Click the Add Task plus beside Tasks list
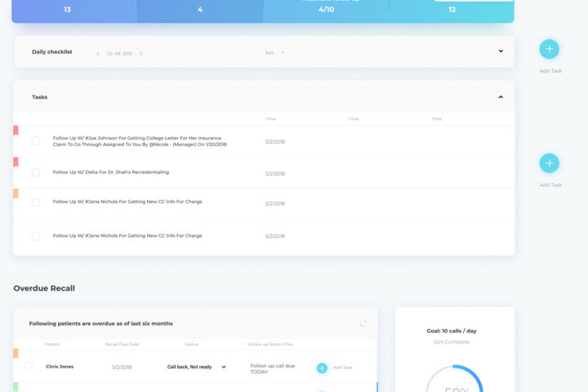 coord(549,163)
